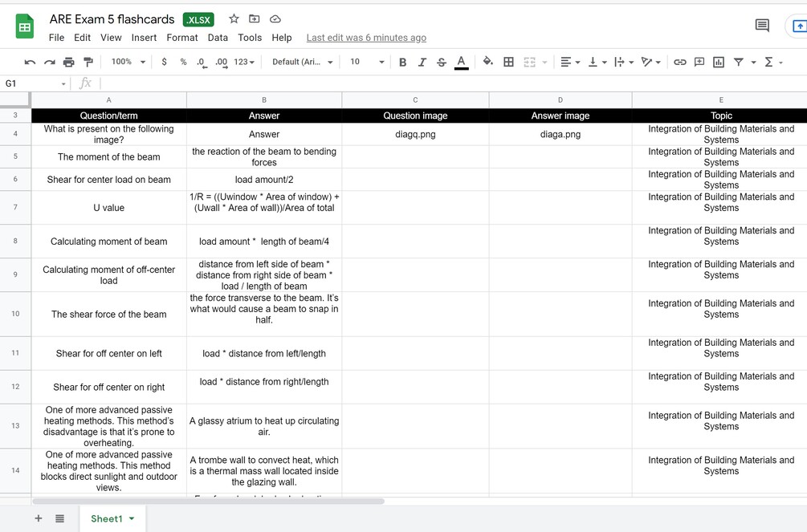Viewport: 807px width, 532px height.
Task: Format as currency with dollar icon
Action: (x=164, y=62)
